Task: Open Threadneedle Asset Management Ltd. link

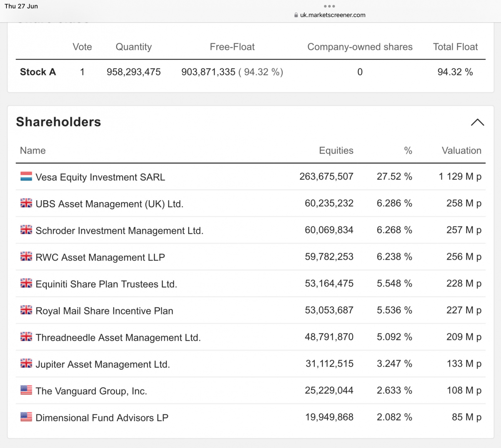Action: pyautogui.click(x=118, y=337)
